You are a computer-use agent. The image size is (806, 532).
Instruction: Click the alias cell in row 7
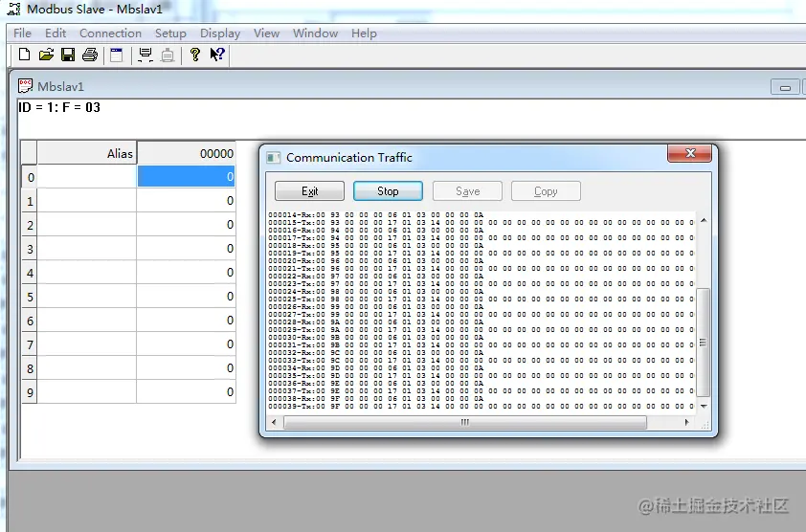point(86,344)
